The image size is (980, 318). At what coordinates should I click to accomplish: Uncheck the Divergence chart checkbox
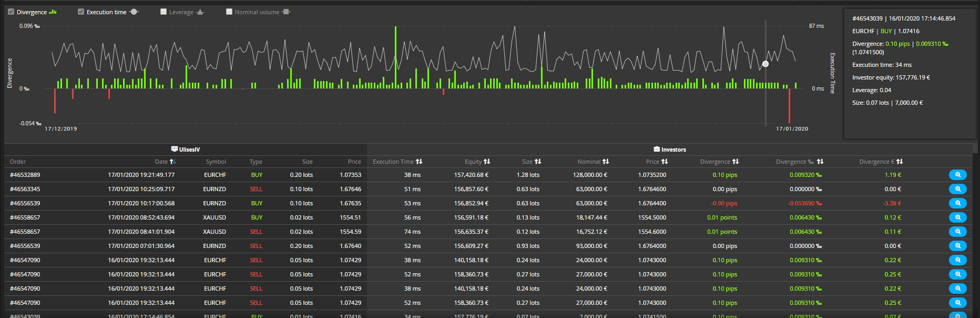(11, 12)
